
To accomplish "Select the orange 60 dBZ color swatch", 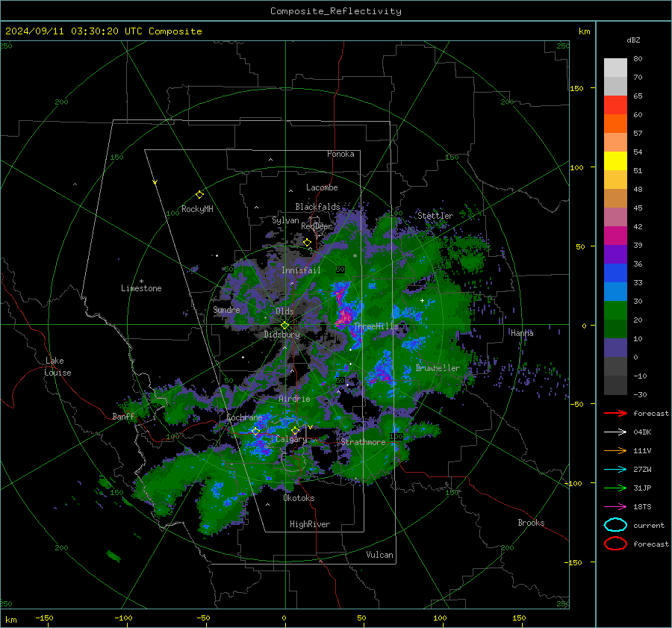I will click(615, 123).
